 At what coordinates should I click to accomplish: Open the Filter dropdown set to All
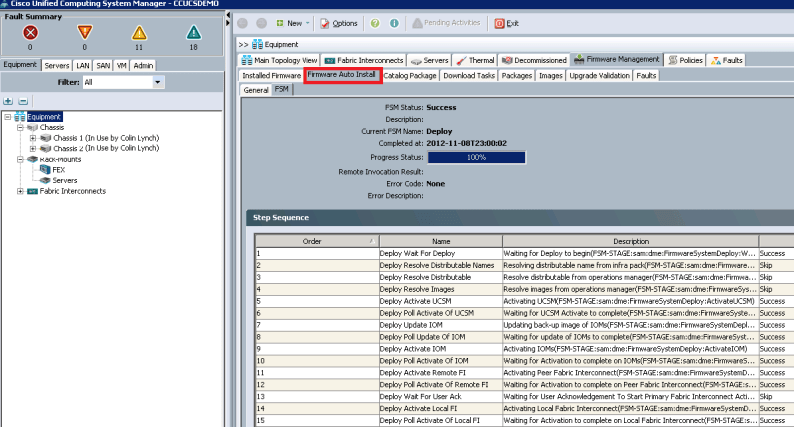pyautogui.click(x=158, y=82)
